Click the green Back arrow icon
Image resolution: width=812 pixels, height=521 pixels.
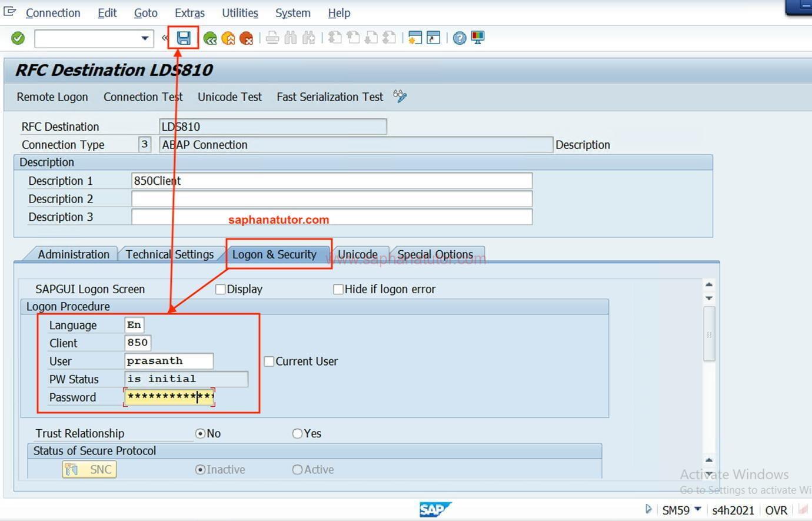tap(210, 39)
